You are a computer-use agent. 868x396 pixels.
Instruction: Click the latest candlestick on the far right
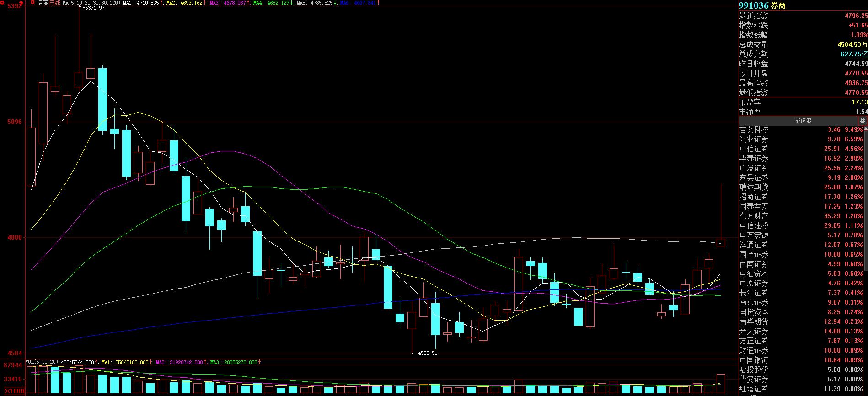721,242
